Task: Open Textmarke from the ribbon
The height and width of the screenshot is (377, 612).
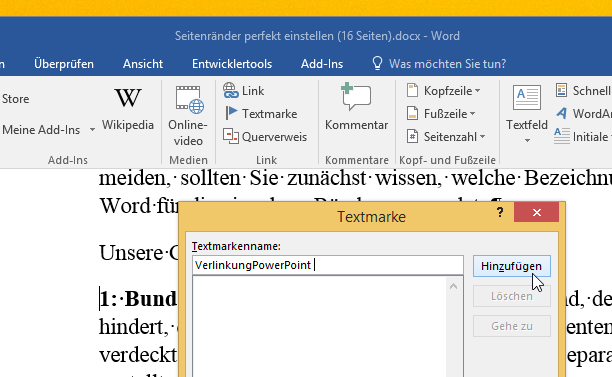Action: tap(261, 114)
